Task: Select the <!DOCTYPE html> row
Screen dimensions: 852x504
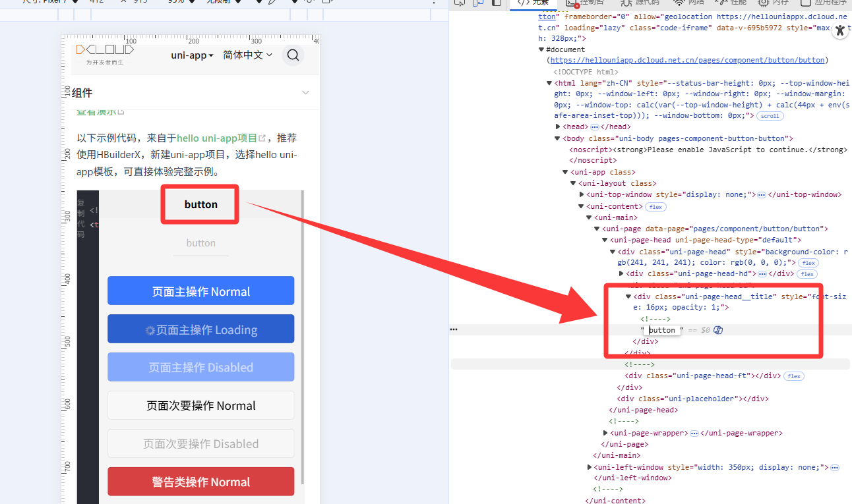Action: [586, 72]
